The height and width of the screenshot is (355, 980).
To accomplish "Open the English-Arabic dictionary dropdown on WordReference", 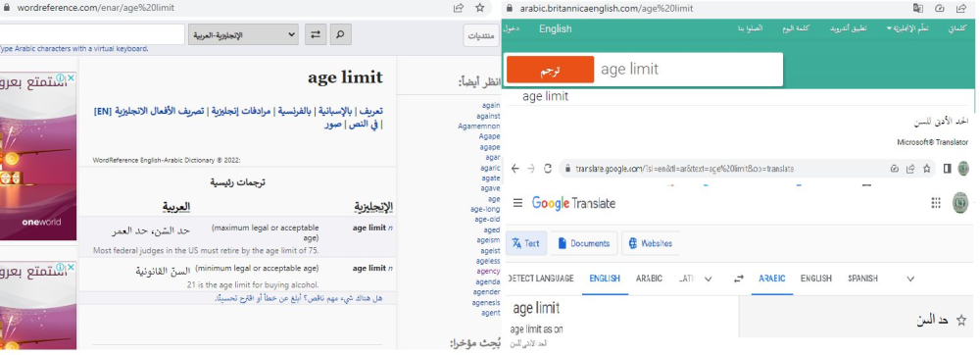I will coord(244,35).
